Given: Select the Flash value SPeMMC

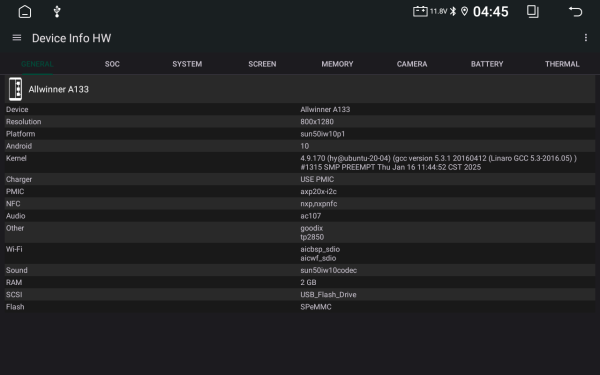Looking at the screenshot, I should 316,307.
